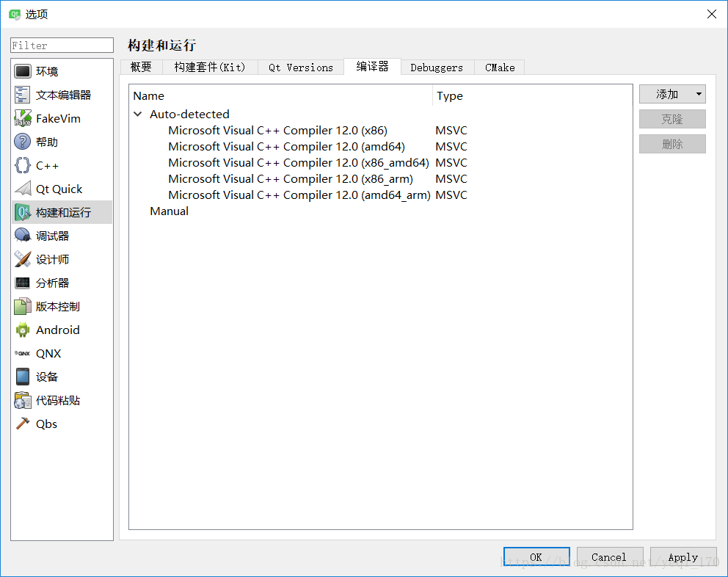728x577 pixels.
Task: Open the 调试器 debugger bug icon
Action: pyautogui.click(x=22, y=236)
